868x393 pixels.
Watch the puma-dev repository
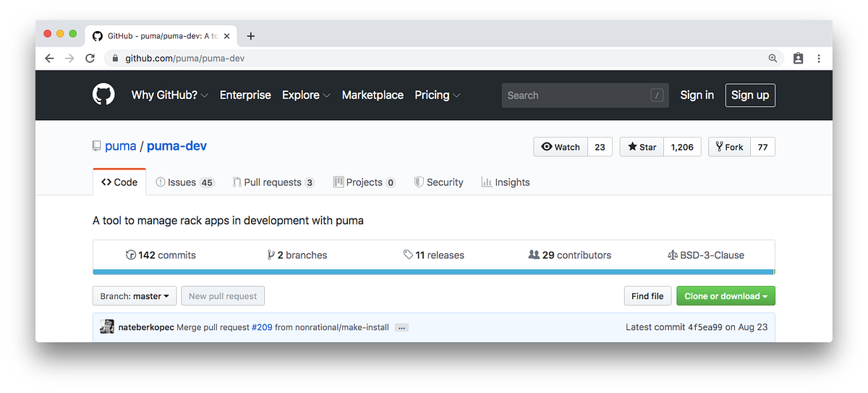pyautogui.click(x=561, y=147)
